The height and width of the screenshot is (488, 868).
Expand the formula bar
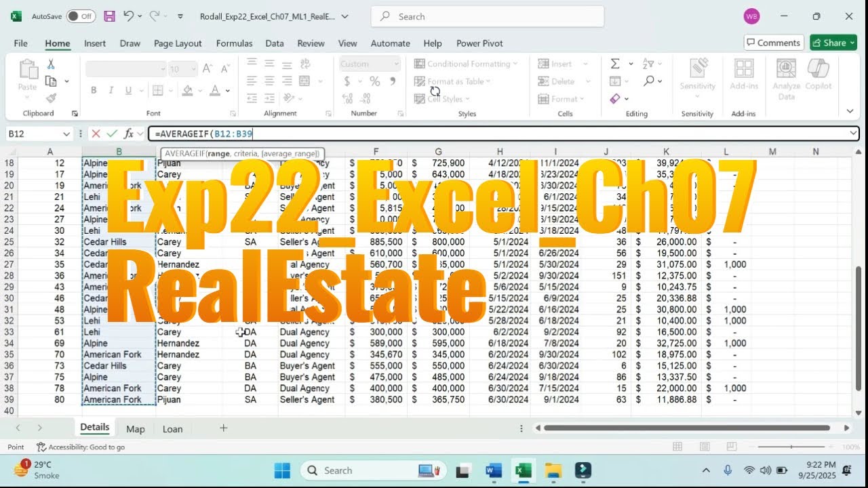[x=853, y=134]
